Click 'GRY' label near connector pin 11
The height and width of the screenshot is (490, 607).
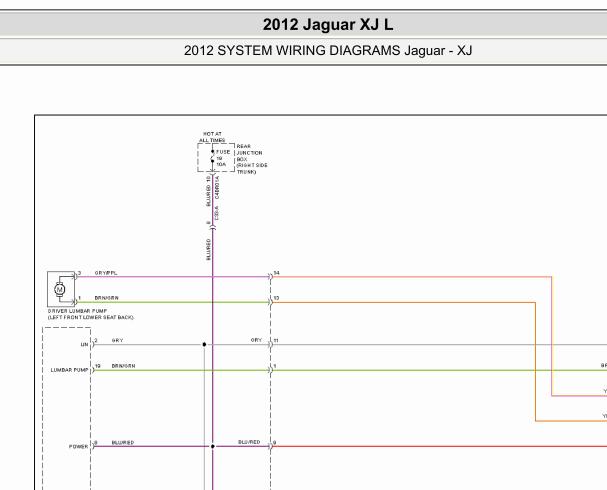click(256, 340)
